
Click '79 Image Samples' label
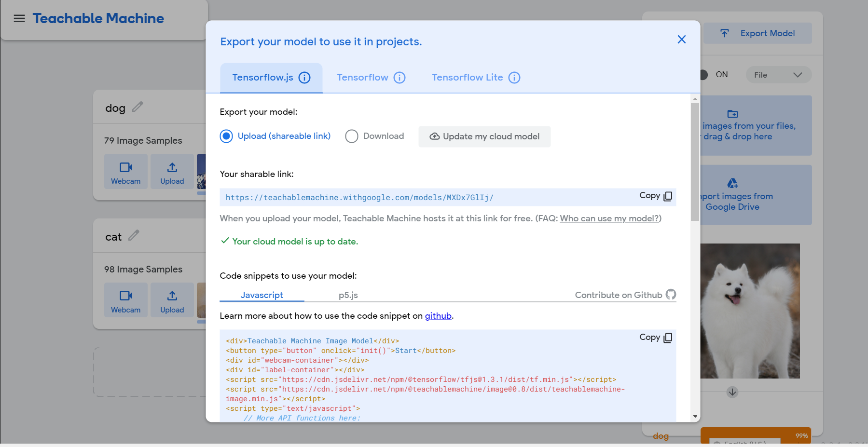[x=143, y=141]
